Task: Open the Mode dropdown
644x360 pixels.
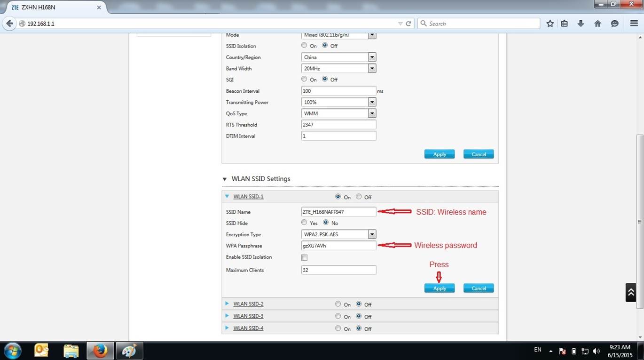Action: point(338,35)
